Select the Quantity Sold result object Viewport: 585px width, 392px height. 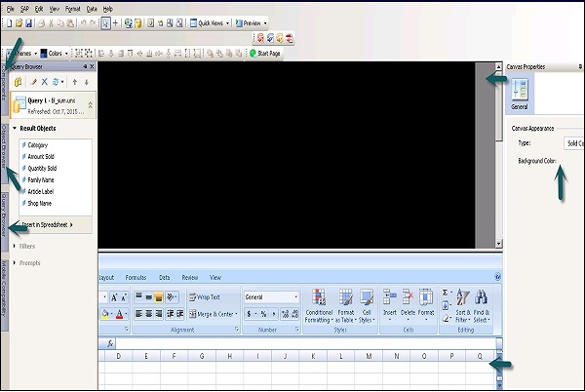click(42, 169)
